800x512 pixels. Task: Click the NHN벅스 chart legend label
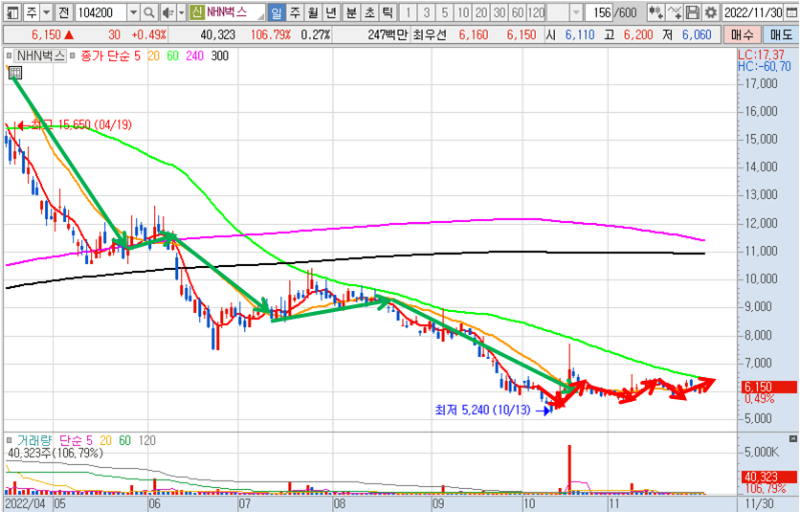point(41,56)
